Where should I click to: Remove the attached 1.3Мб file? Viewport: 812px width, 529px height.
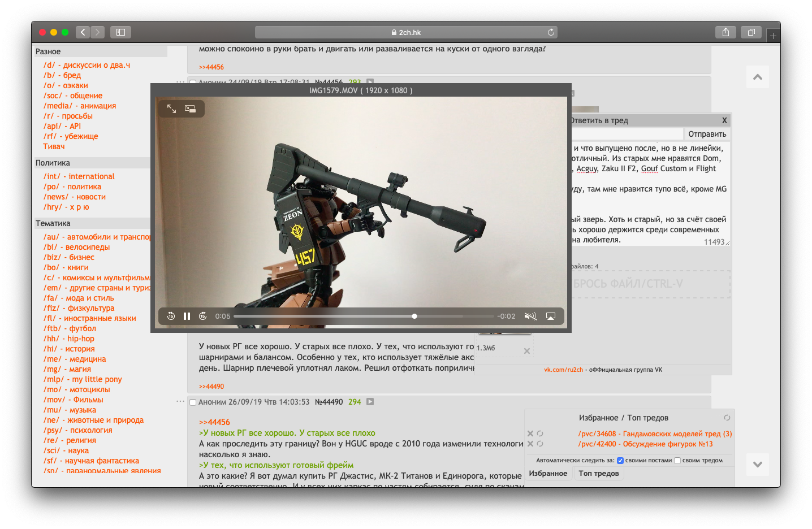click(x=527, y=351)
